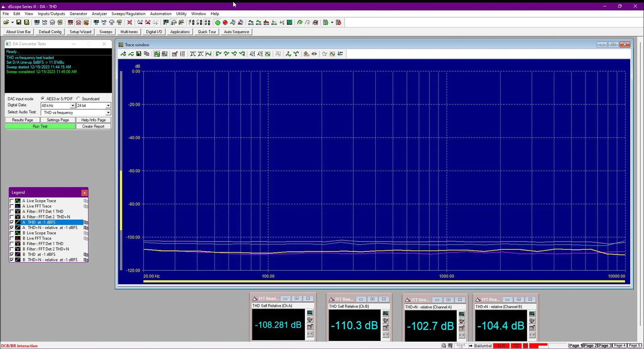Click the first icon in Trace window toolbar
Image resolution: width=644 pixels, height=349 pixels.
click(124, 54)
